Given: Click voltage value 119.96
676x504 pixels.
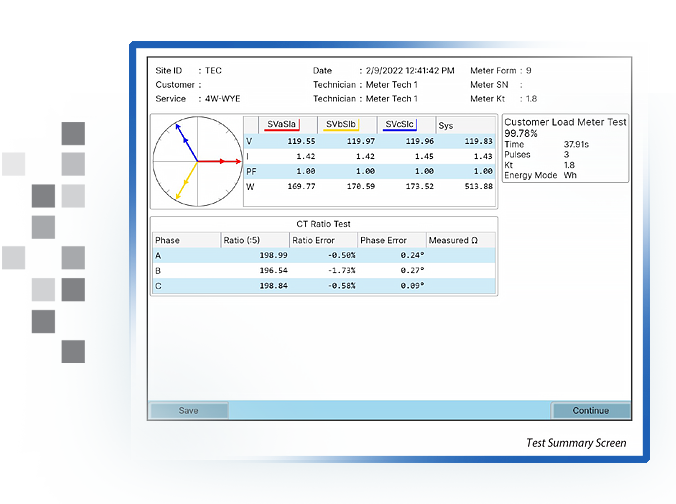Looking at the screenshot, I should tap(419, 141).
